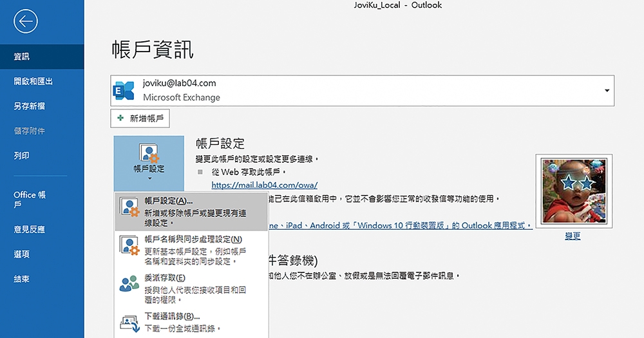
Task: Collapse the 帳戶設定 dropdown arrow
Action: (149, 178)
